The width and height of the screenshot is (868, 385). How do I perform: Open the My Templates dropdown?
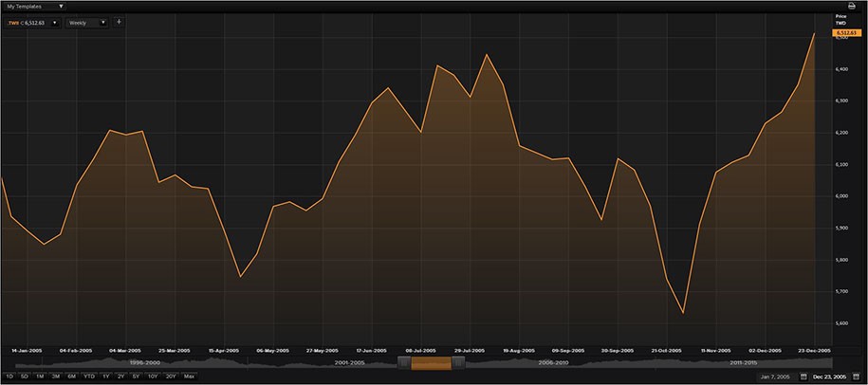pos(36,7)
